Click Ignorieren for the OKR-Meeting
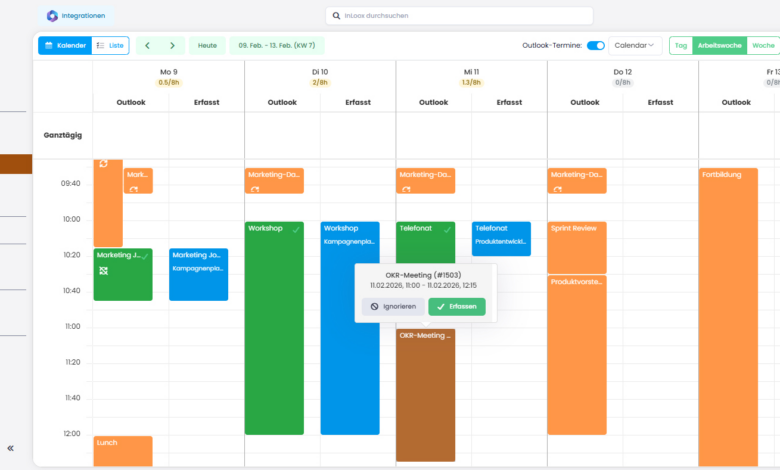The image size is (780, 470). pyautogui.click(x=392, y=306)
